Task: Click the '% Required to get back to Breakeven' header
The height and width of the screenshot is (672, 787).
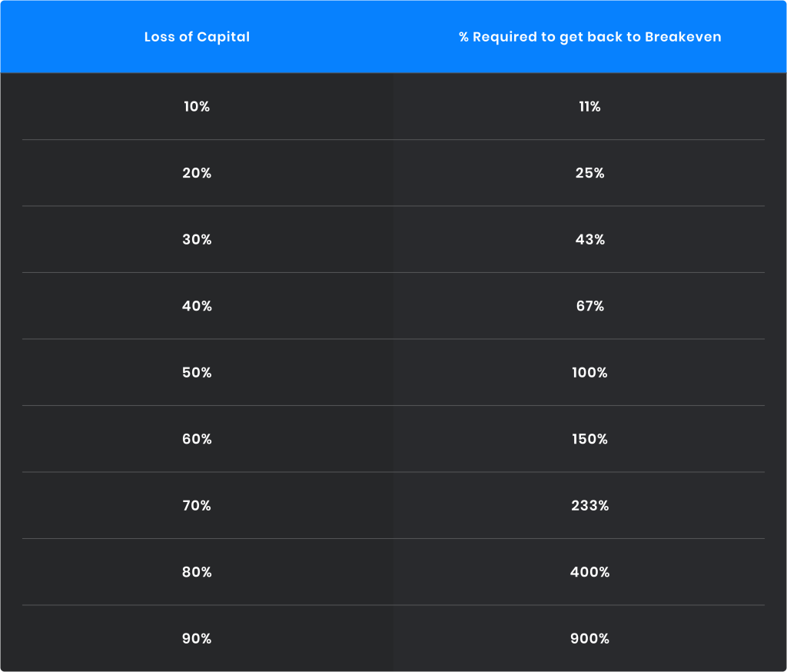Action: (x=589, y=37)
